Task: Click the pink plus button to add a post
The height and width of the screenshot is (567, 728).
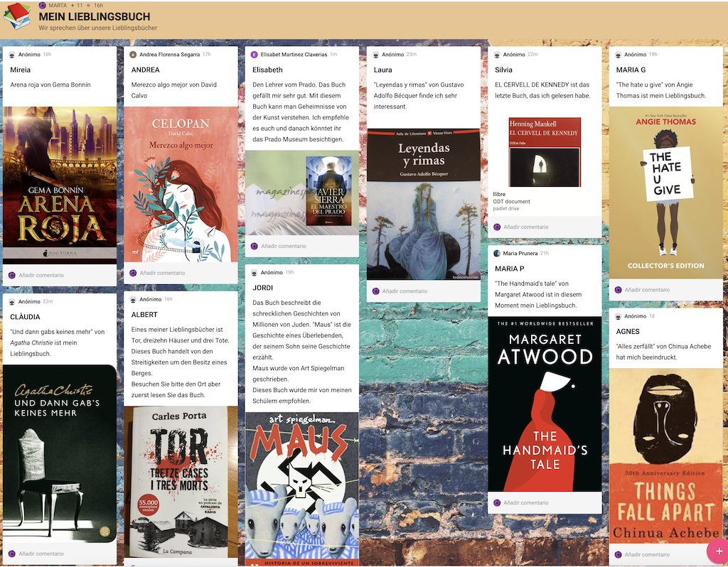Action: tap(718, 551)
